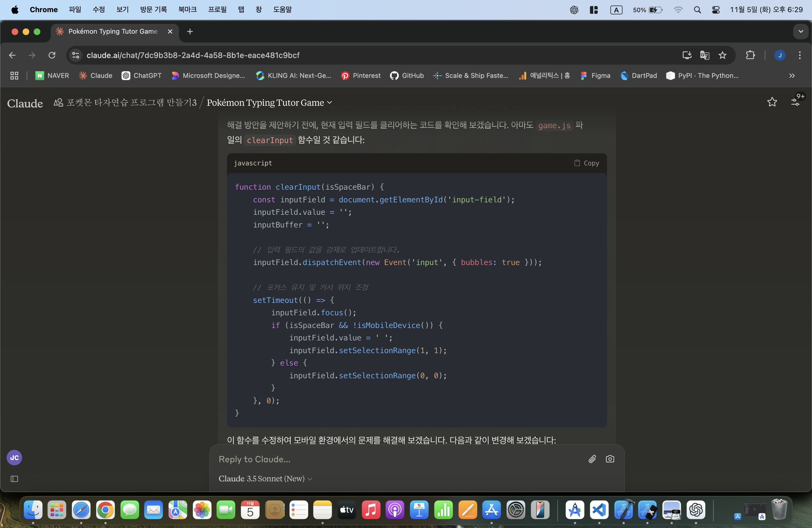Screen dimensions: 812x528
Task: Open Pinterest bookmark
Action: 361,76
